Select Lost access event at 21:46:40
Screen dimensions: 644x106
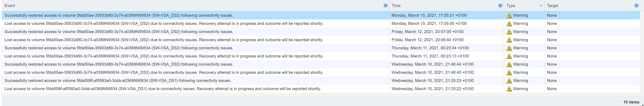(321, 72)
